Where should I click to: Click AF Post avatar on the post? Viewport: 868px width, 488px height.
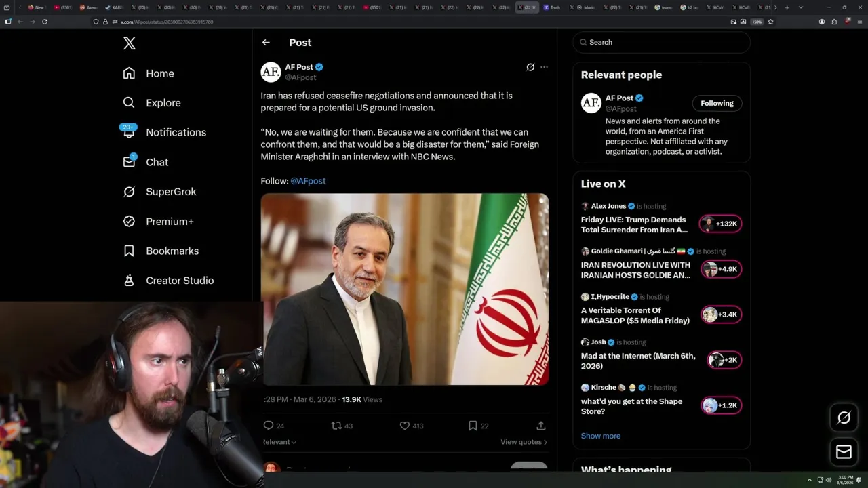click(271, 72)
